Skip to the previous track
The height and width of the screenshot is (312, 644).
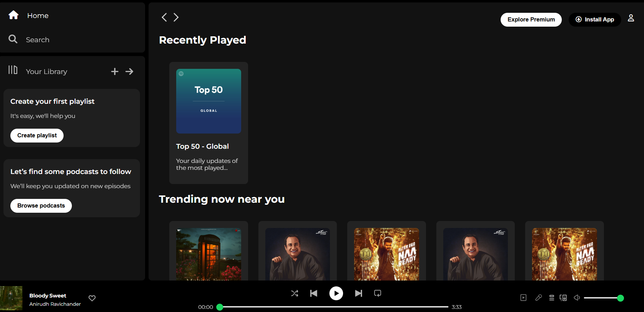(x=314, y=293)
